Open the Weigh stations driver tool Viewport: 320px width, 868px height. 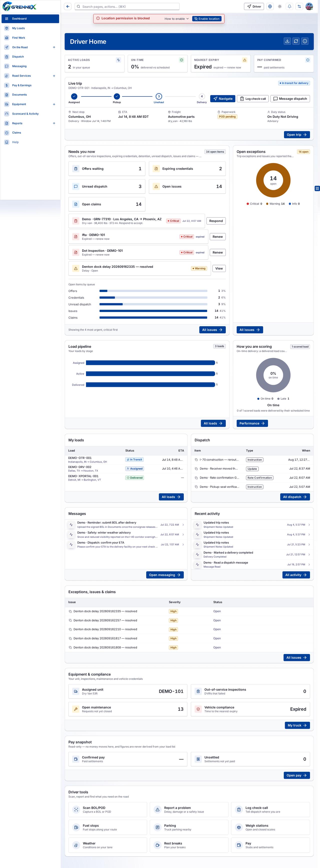[x=270, y=827]
